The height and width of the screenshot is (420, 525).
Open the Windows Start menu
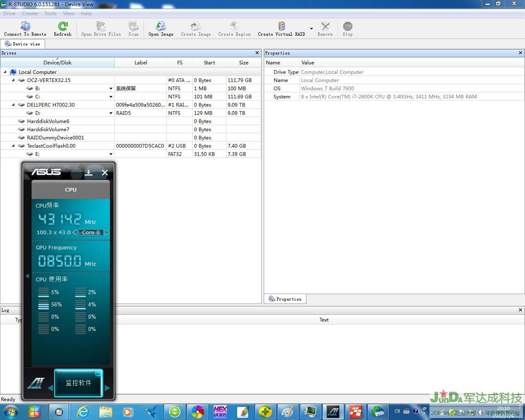coord(10,411)
